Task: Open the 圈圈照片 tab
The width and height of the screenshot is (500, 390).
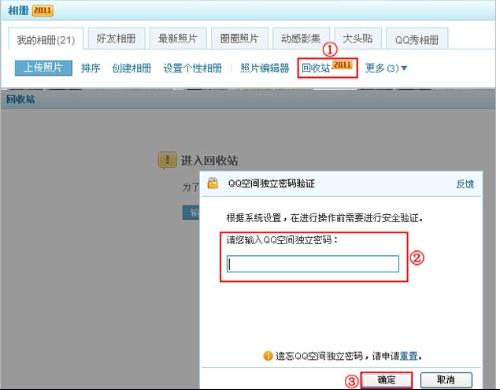Action: 239,39
